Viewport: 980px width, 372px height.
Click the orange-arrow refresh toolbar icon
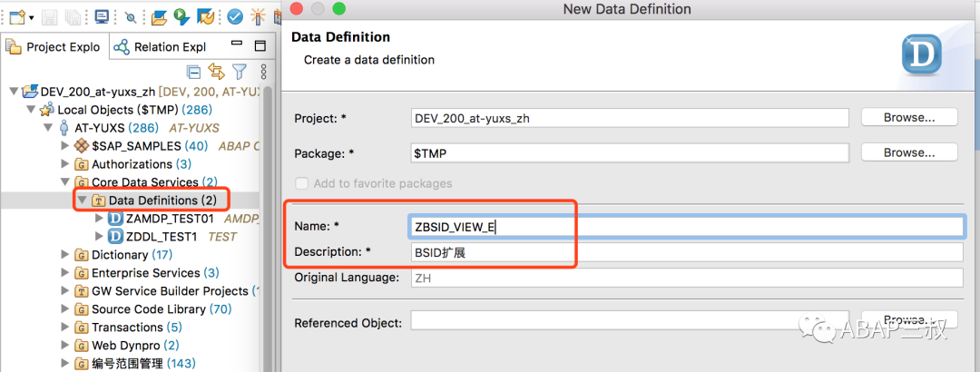(205, 17)
